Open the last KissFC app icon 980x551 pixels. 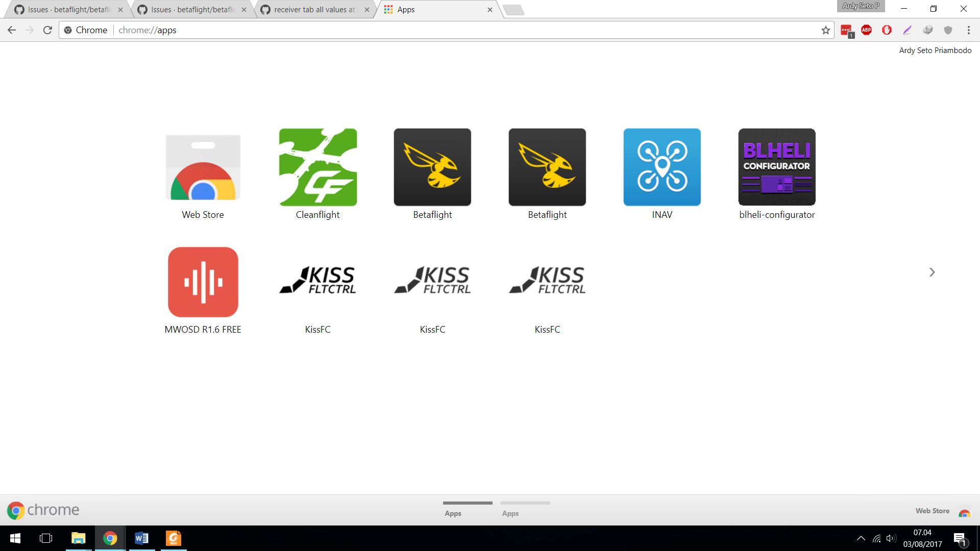click(x=547, y=290)
